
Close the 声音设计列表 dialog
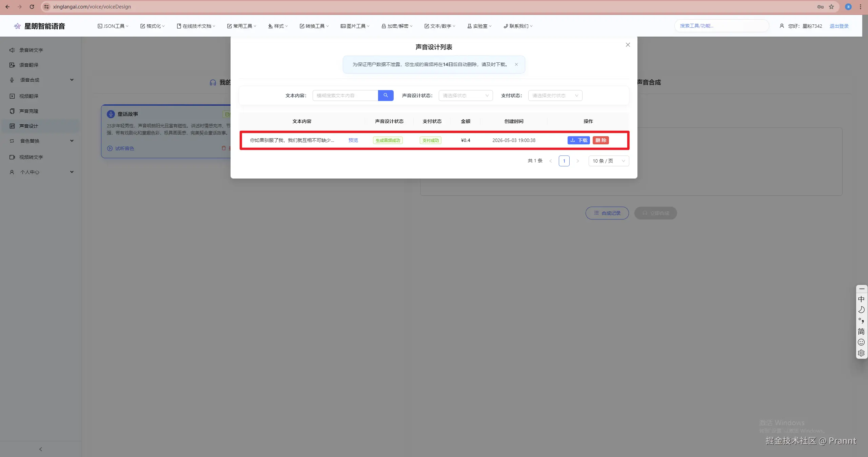coord(628,45)
